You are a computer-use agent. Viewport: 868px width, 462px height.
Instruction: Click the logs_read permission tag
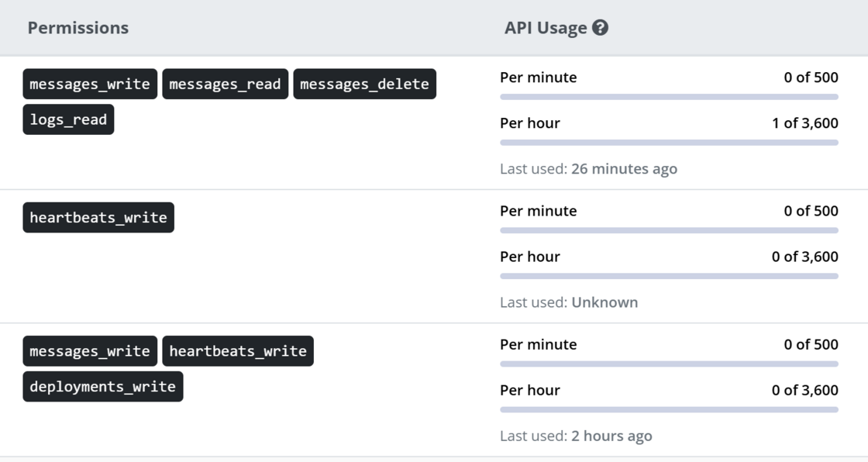point(68,119)
